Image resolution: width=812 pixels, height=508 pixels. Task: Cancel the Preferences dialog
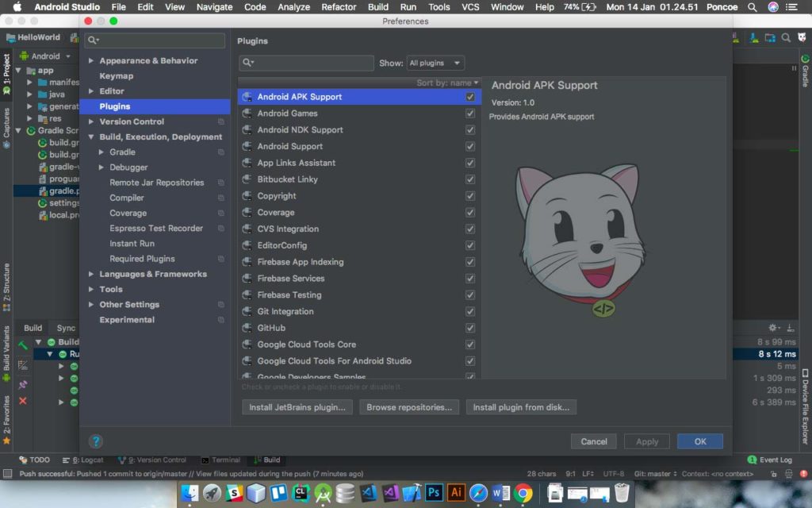point(593,441)
